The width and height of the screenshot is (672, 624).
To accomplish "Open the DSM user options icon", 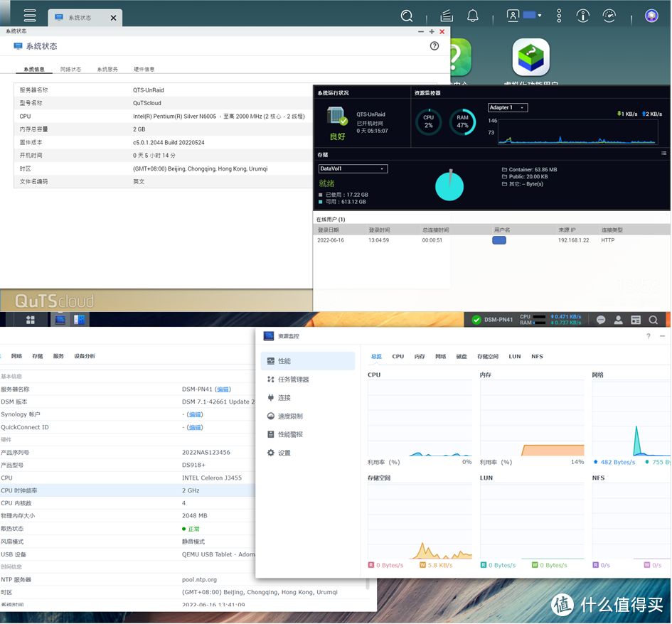I will click(618, 320).
